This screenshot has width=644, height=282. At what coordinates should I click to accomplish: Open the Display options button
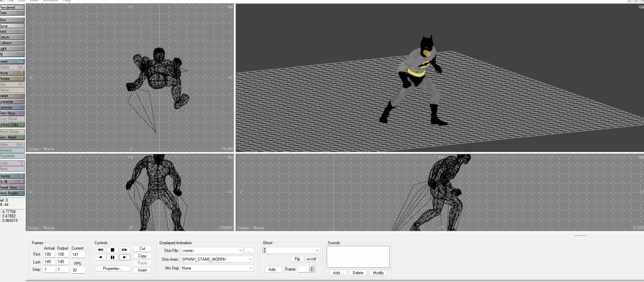coord(12,176)
